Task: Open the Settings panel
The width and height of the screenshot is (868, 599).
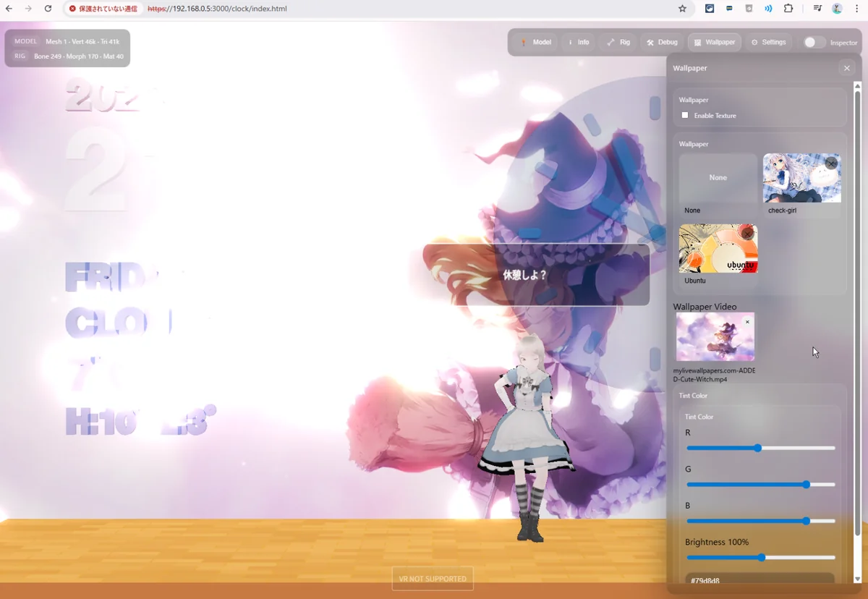Action: point(768,43)
